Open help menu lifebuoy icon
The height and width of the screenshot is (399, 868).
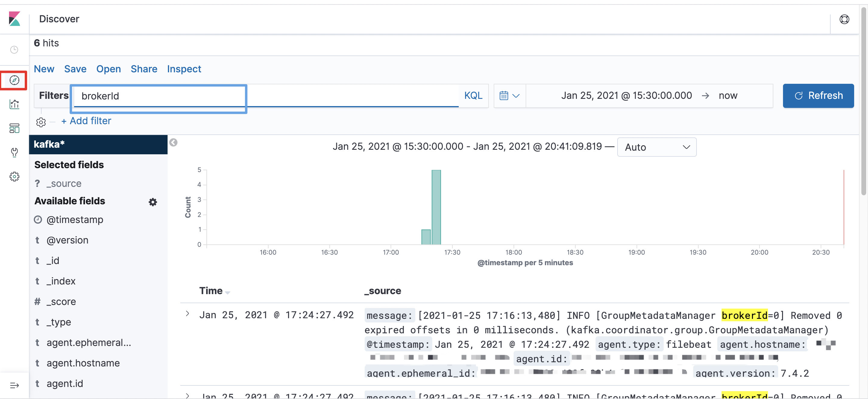point(844,19)
